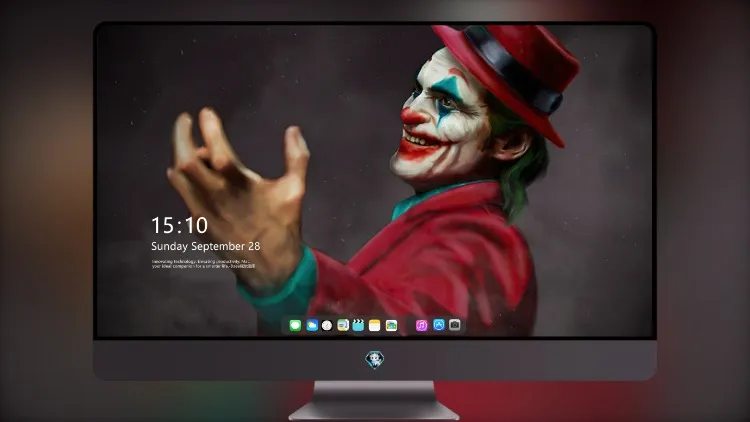750x422 pixels.
Task: Click the logo badge on monitor chin
Action: point(375,359)
